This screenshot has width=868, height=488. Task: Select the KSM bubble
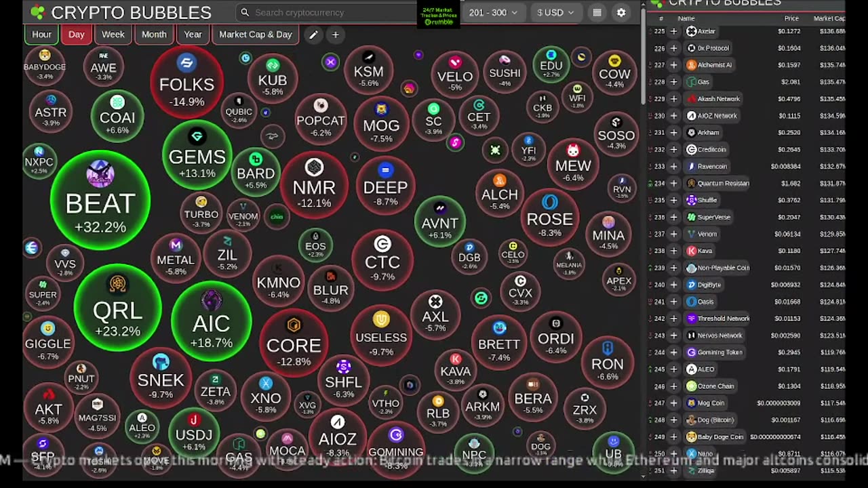368,70
